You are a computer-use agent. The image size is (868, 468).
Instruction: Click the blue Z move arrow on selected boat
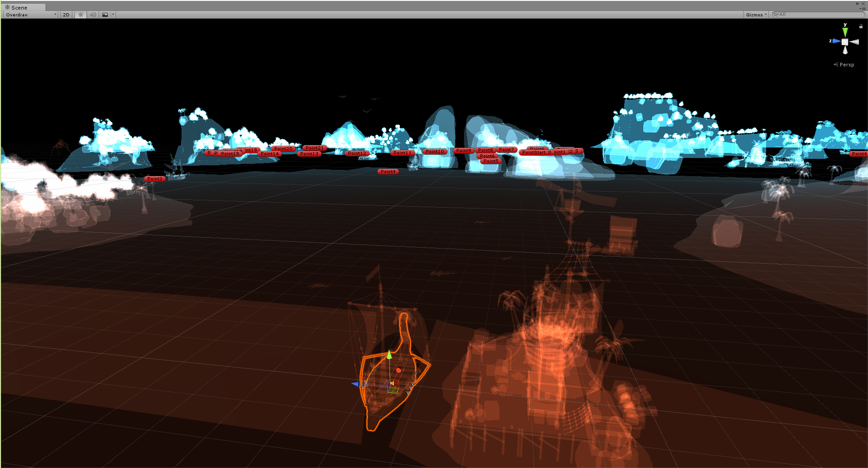coord(356,384)
